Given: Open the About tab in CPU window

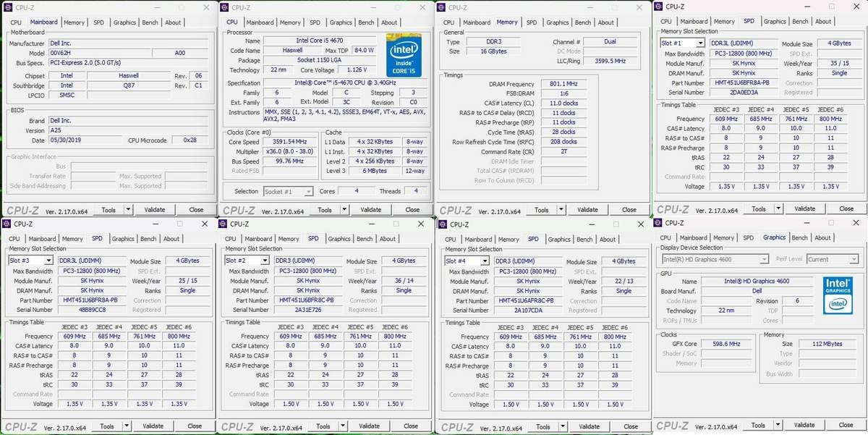Looking at the screenshot, I should tap(390, 22).
